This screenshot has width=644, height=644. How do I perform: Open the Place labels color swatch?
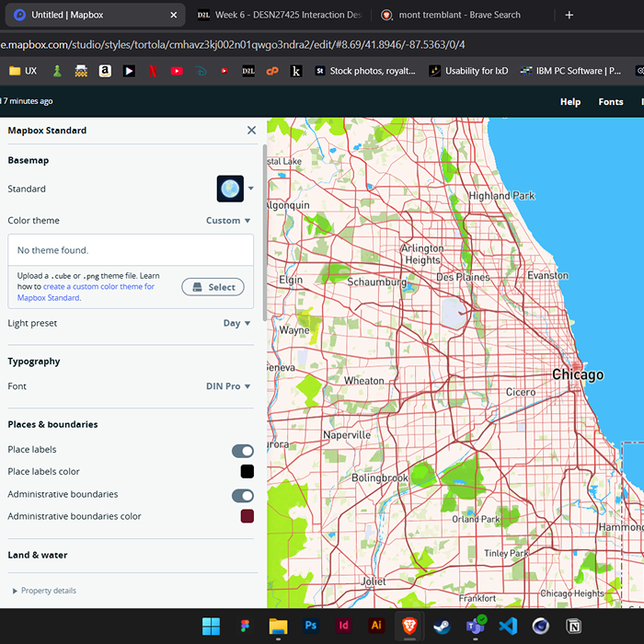247,471
